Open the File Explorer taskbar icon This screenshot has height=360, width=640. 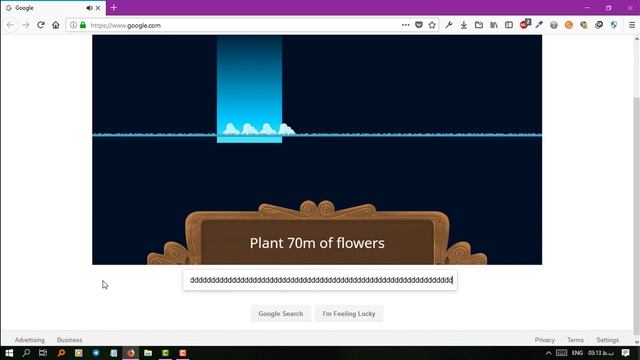pos(148,353)
